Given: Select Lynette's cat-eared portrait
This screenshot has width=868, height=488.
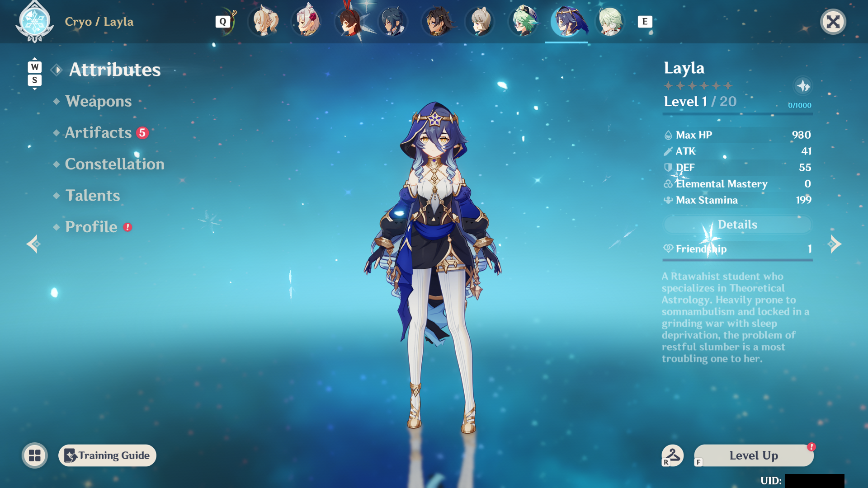Looking at the screenshot, I should pos(480,21).
